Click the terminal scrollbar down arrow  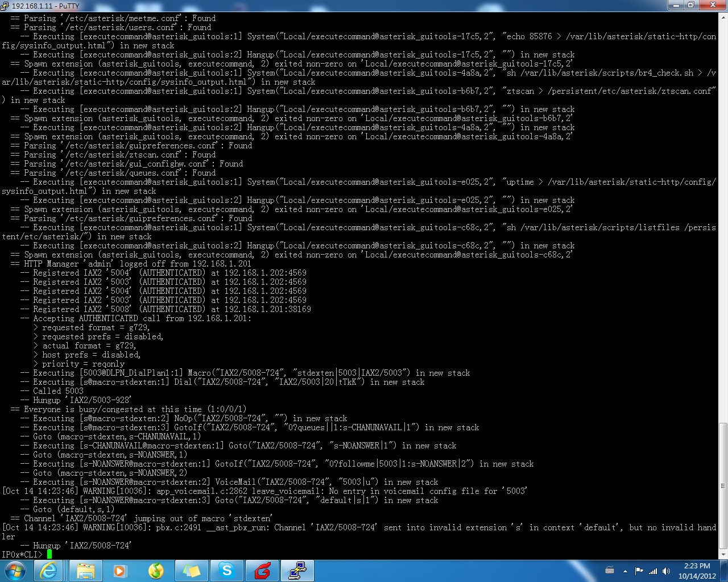click(x=723, y=555)
